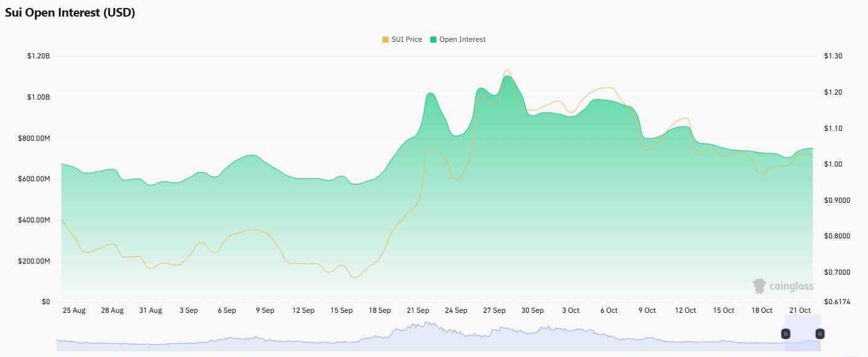Click the 30 Sep date label

point(532,310)
